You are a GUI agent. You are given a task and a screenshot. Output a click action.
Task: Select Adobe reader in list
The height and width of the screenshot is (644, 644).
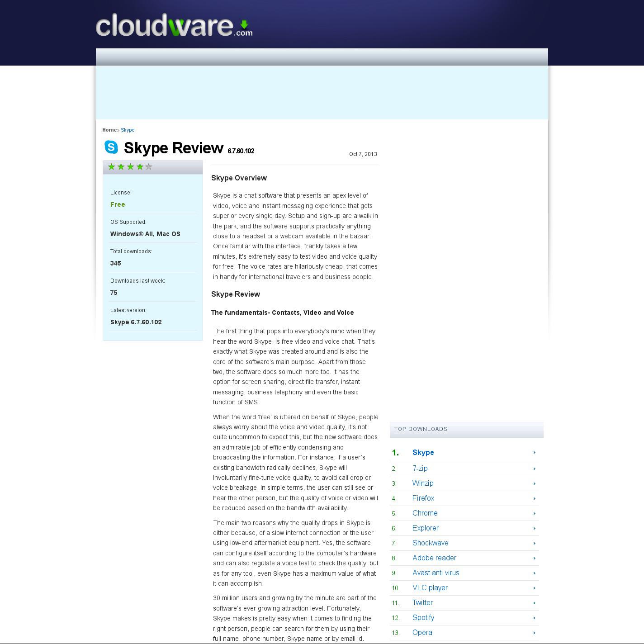tap(434, 558)
